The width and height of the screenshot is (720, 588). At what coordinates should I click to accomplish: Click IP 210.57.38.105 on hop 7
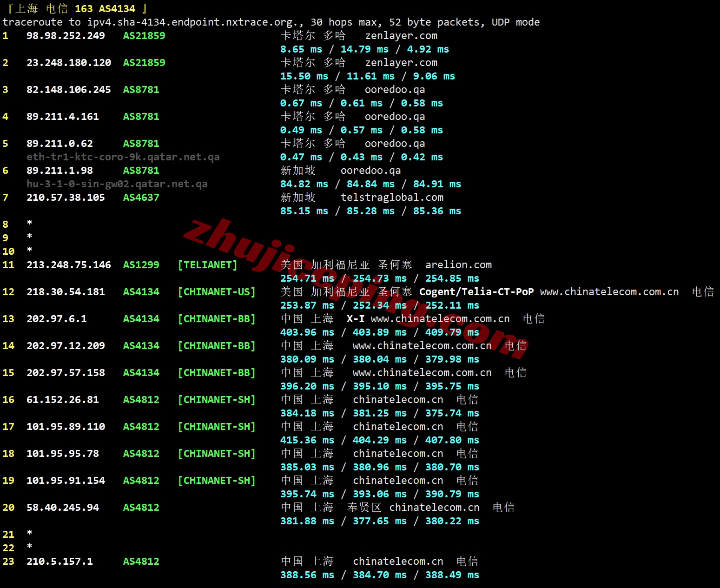[66, 198]
